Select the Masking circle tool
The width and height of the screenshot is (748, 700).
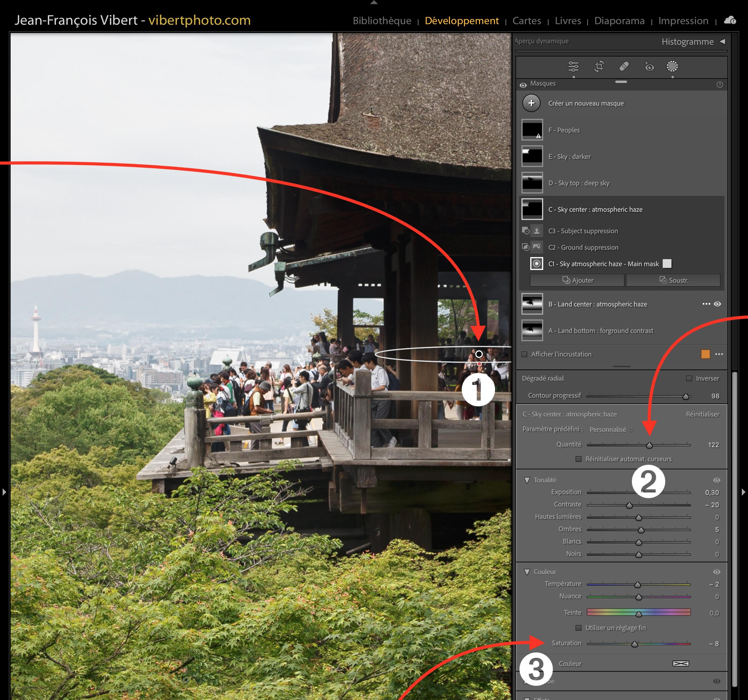[672, 66]
